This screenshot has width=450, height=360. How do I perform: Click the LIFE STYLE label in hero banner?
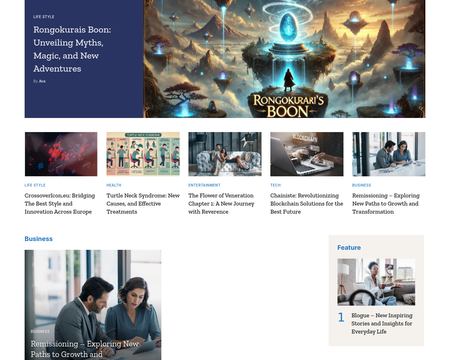point(44,17)
